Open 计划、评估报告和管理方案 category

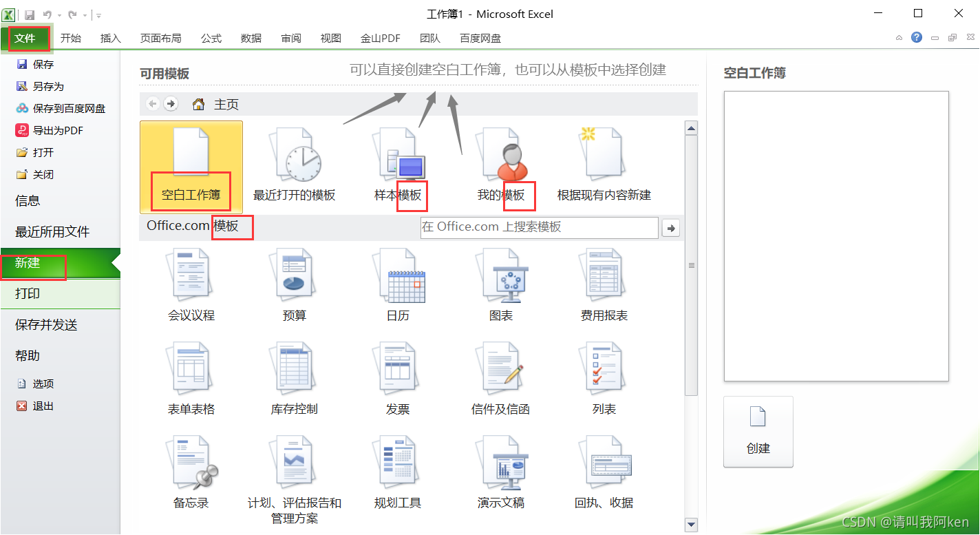(x=295, y=480)
